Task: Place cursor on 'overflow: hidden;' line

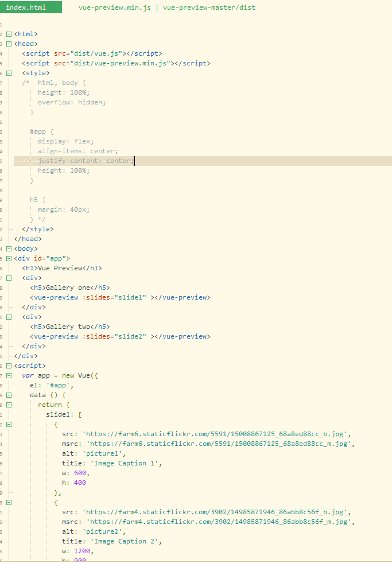Action: [72, 102]
